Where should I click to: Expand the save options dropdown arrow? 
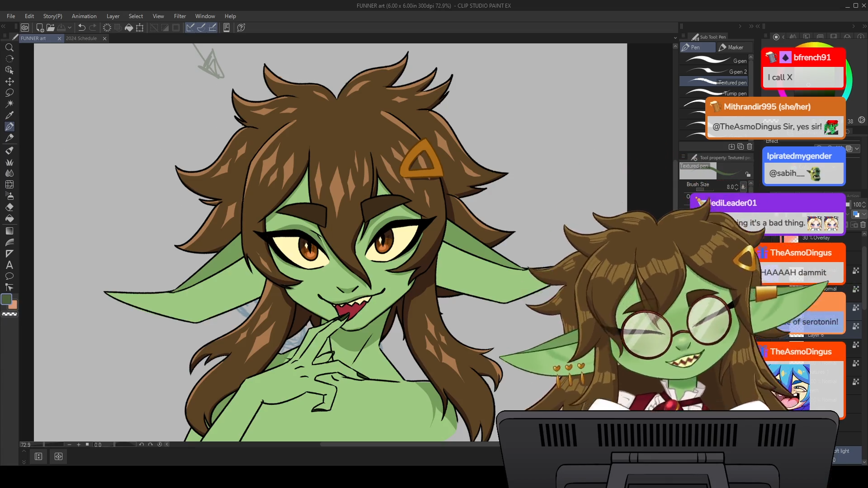[x=70, y=28]
